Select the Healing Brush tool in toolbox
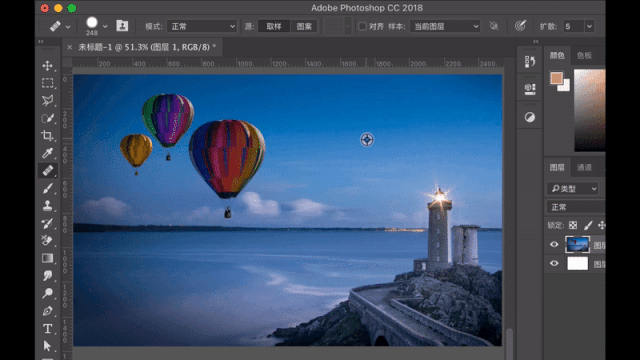Image resolution: width=640 pixels, height=360 pixels. click(x=47, y=170)
